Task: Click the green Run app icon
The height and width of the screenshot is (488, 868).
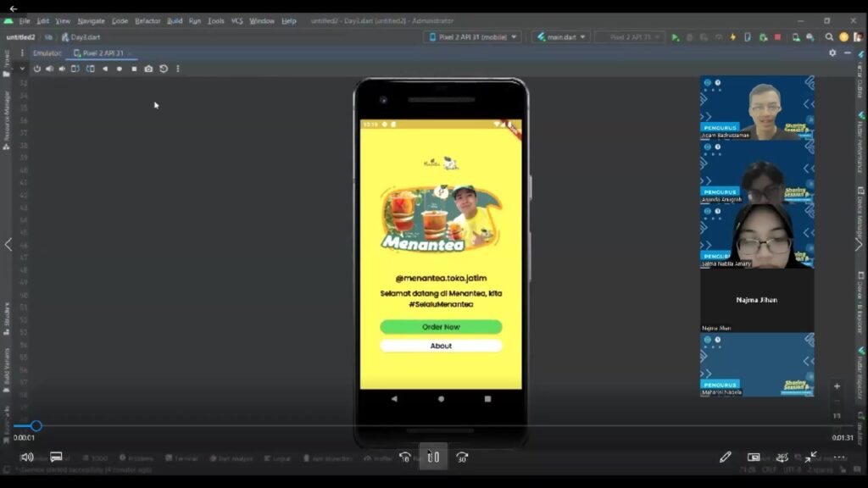Action: [x=676, y=37]
